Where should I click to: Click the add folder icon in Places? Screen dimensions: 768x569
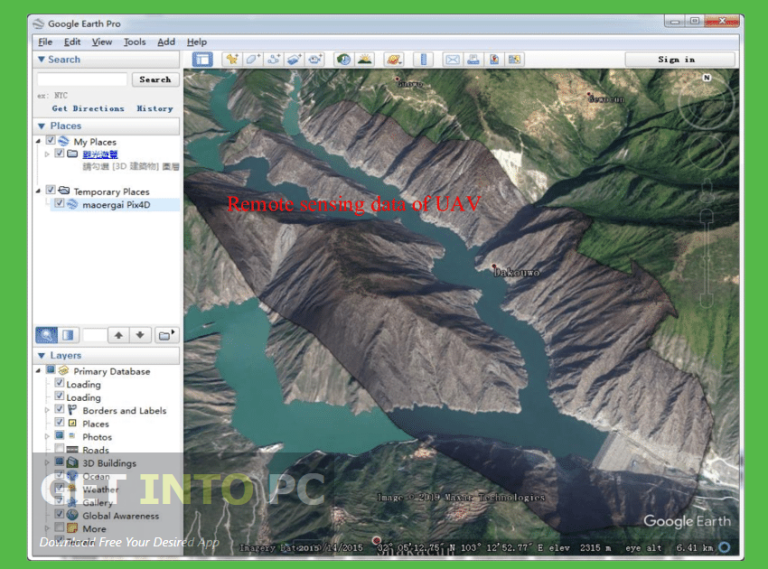(167, 335)
